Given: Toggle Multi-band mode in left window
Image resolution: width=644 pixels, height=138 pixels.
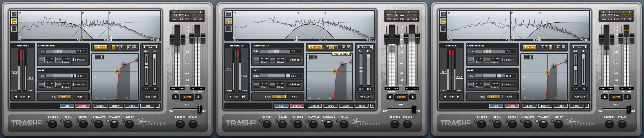Looking at the screenshot, I should click(x=100, y=47).
